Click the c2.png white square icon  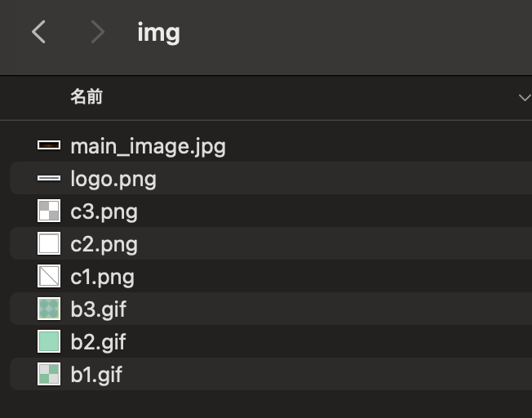[x=49, y=243]
